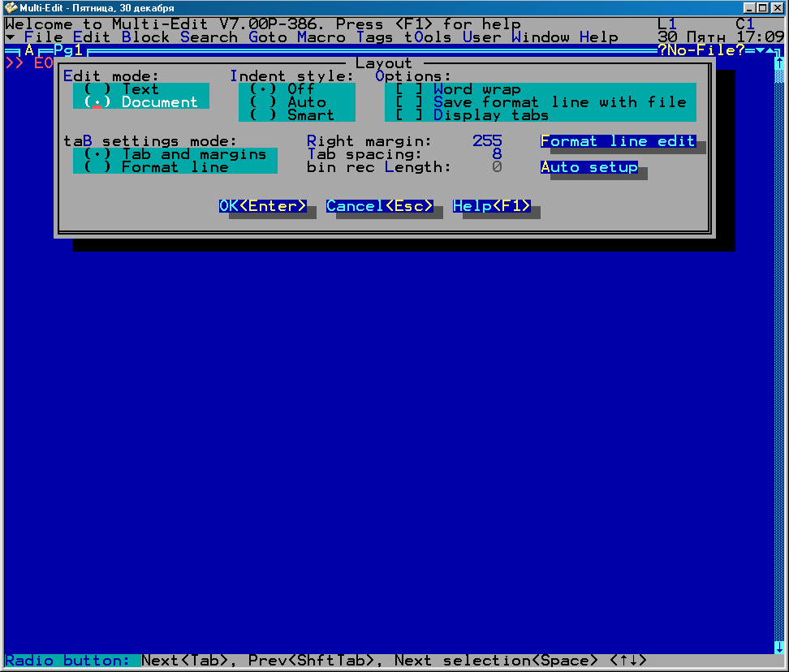Open the Search menu

pos(209,37)
